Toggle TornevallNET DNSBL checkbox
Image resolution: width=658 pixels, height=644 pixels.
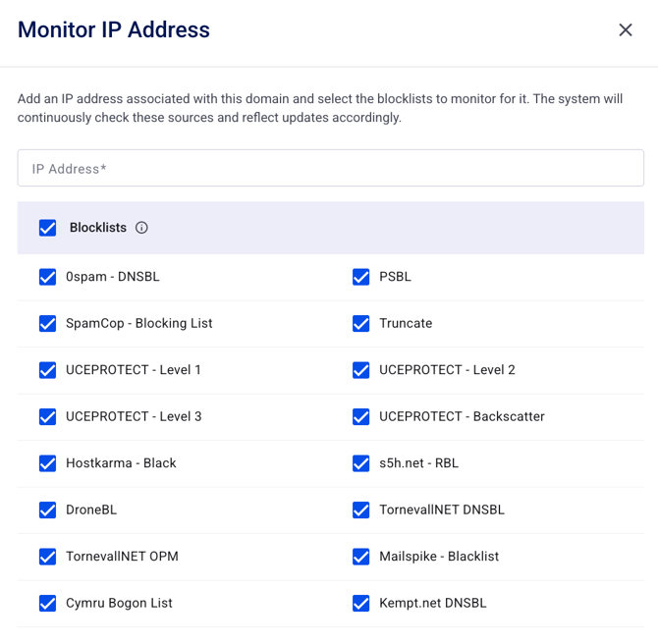click(x=361, y=510)
